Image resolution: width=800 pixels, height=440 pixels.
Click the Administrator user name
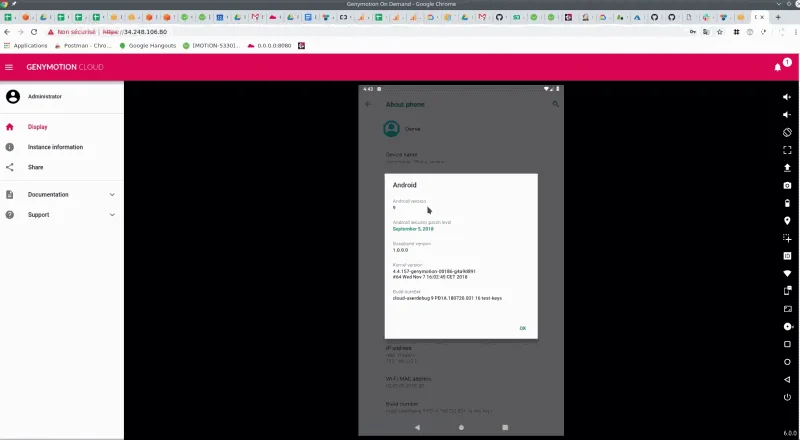pos(45,96)
